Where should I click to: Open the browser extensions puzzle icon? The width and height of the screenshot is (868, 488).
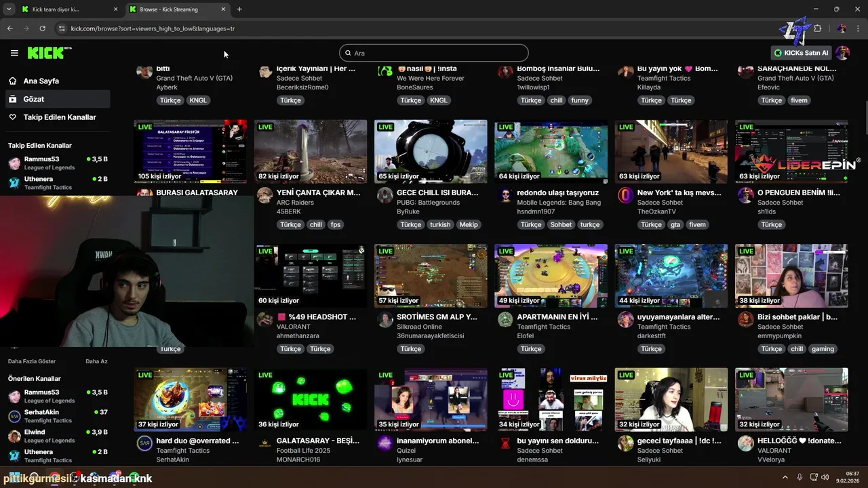pos(817,28)
